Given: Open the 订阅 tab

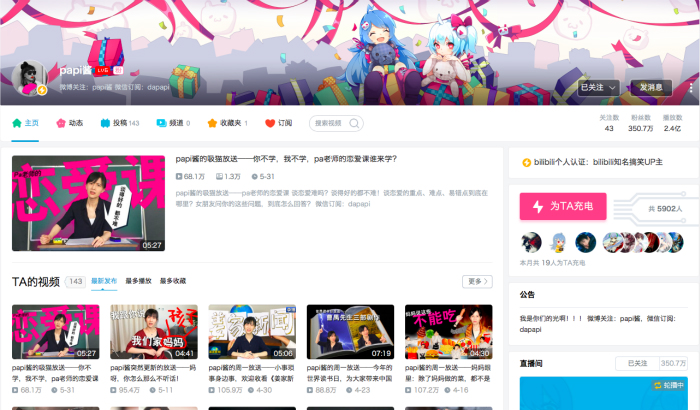Looking at the screenshot, I should [278, 123].
